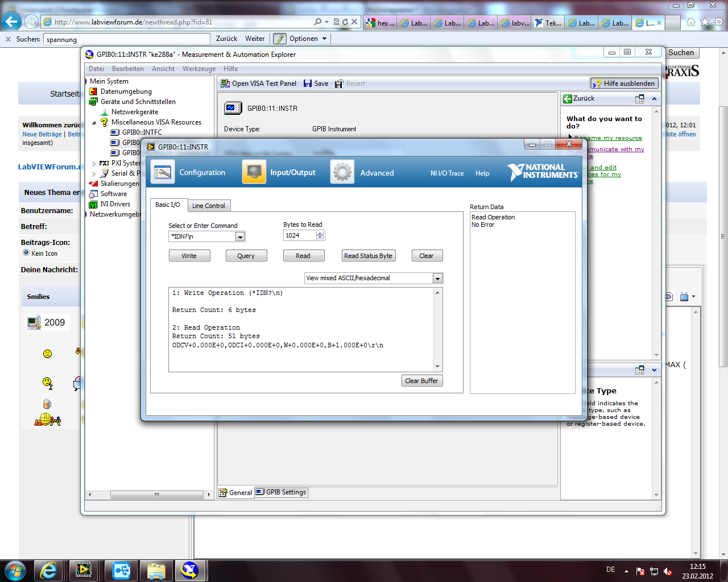Click the Read Status Byte button
This screenshot has height=582, width=728.
(368, 256)
